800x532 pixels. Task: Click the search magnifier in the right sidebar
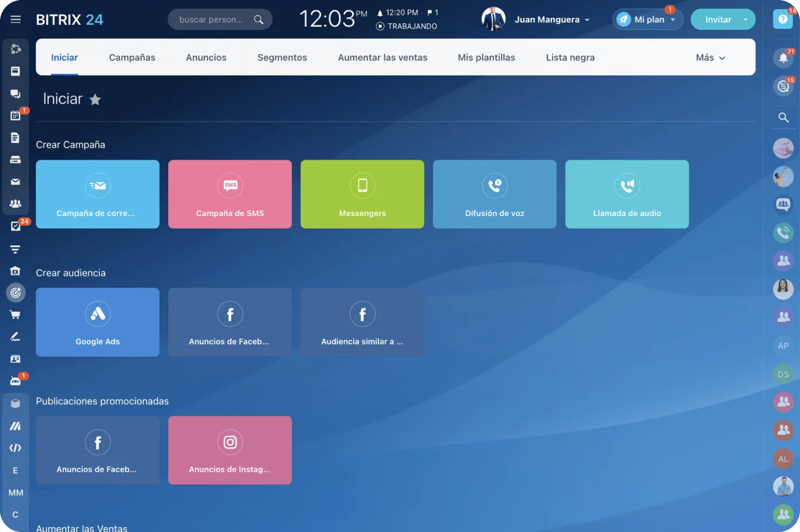(x=783, y=117)
